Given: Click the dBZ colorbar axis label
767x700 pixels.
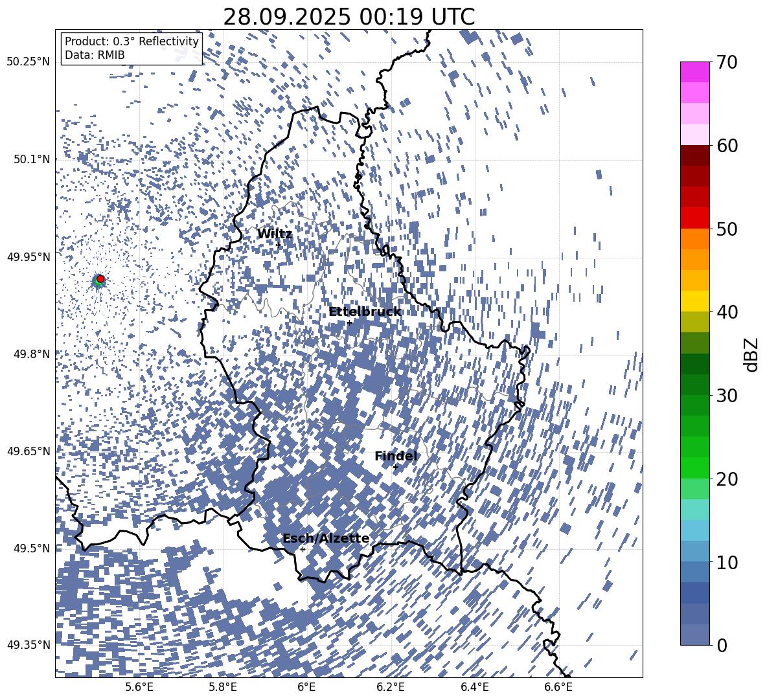Looking at the screenshot, I should click(x=751, y=354).
